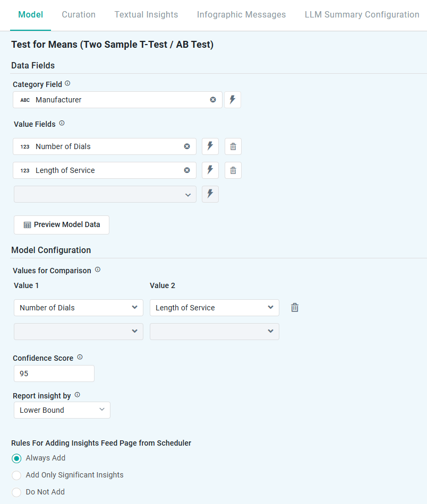Click lightning icon next to Manufacturer field
The width and height of the screenshot is (427, 504).
pos(232,100)
